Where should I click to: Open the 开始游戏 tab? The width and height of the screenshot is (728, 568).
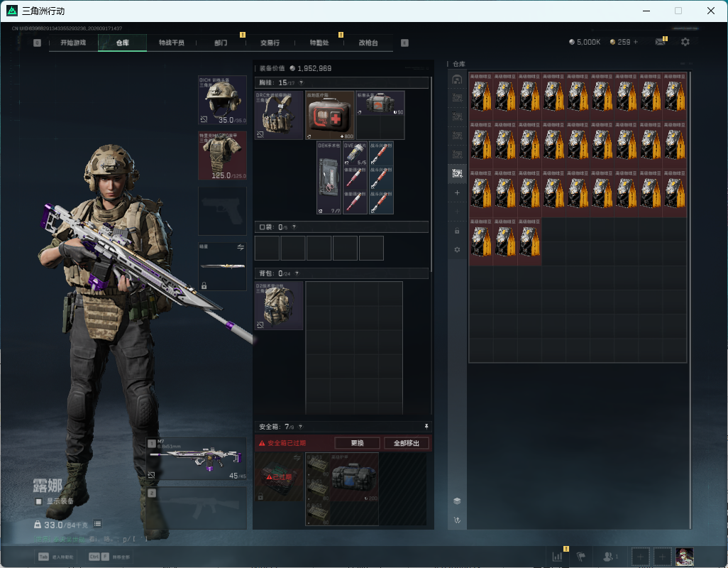(73, 43)
